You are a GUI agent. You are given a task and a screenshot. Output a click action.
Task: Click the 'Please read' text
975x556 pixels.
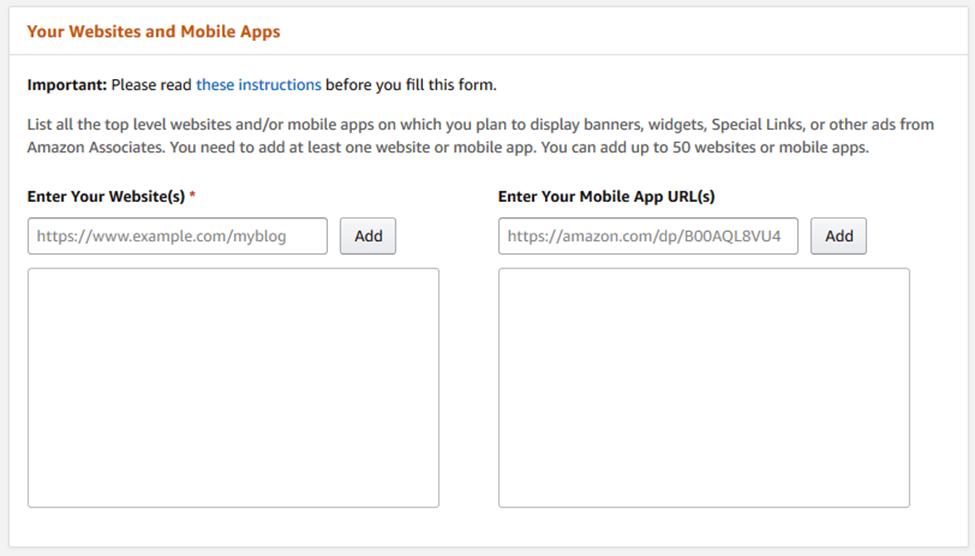coord(151,85)
